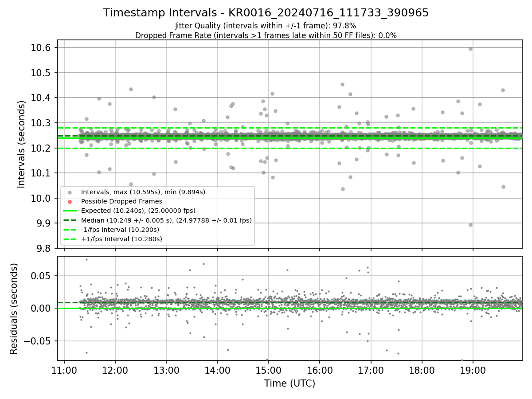Image resolution: width=532 pixels, height=399 pixels.
Task: Click legend entry '-1/fps Interval (10.200s)'
Action: pyautogui.click(x=120, y=230)
